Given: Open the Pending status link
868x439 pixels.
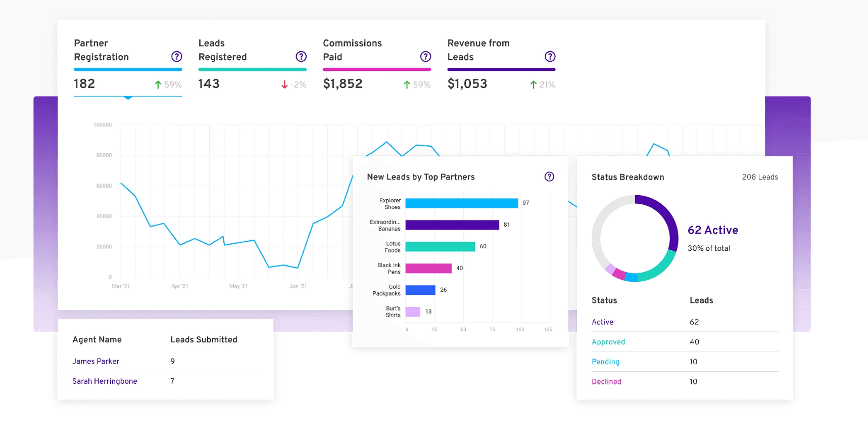Looking at the screenshot, I should pos(605,362).
